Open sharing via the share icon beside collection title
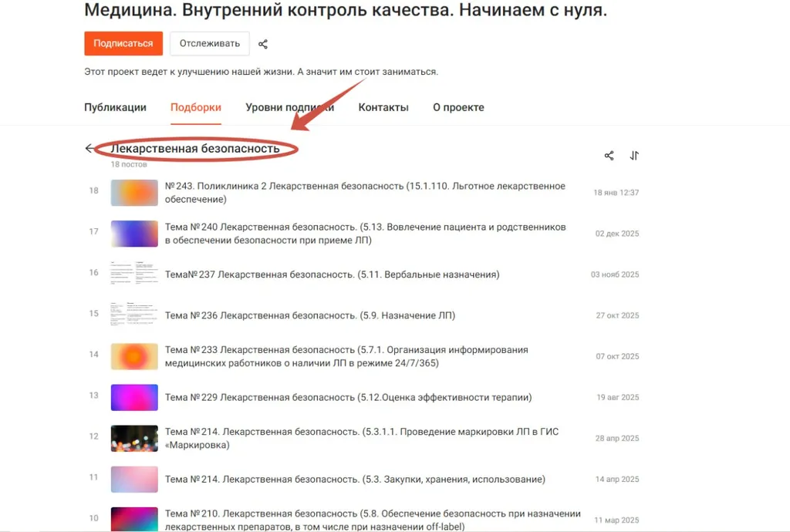This screenshot has height=532, width=790. (609, 155)
